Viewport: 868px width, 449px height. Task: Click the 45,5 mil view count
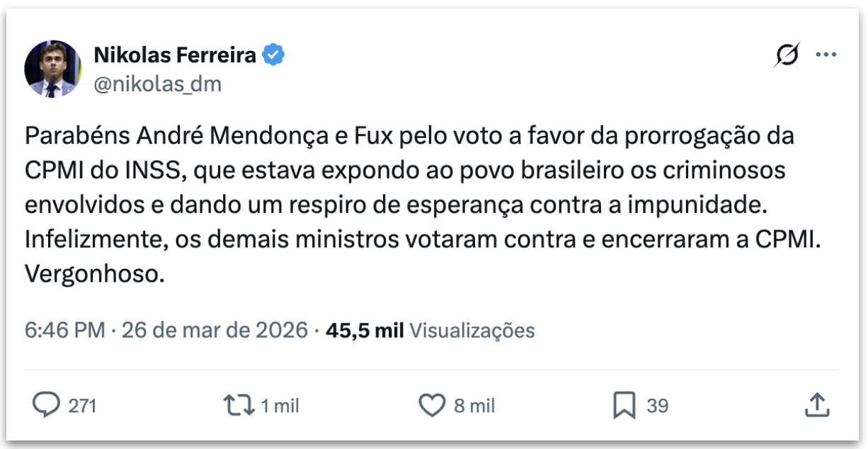tap(365, 330)
